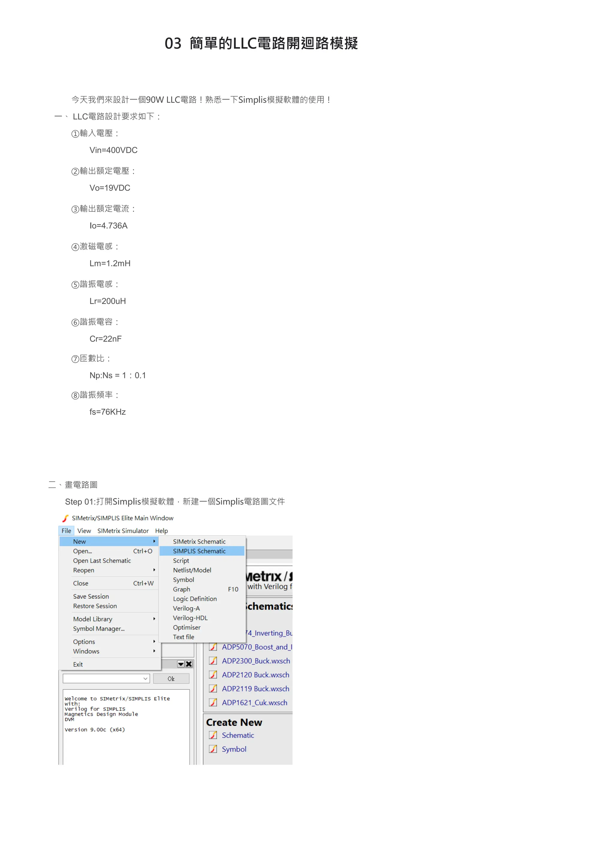This screenshot has height=868, width=614.
Task: Click the Exit menu entry
Action: [78, 664]
